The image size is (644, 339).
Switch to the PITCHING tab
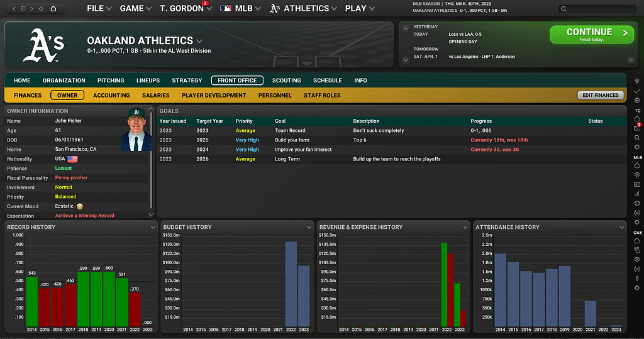click(x=111, y=81)
